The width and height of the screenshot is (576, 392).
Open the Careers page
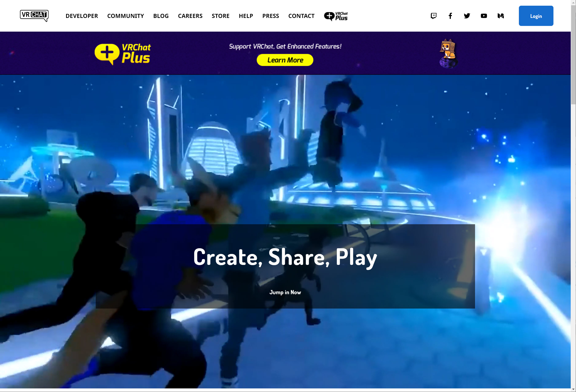pos(190,16)
